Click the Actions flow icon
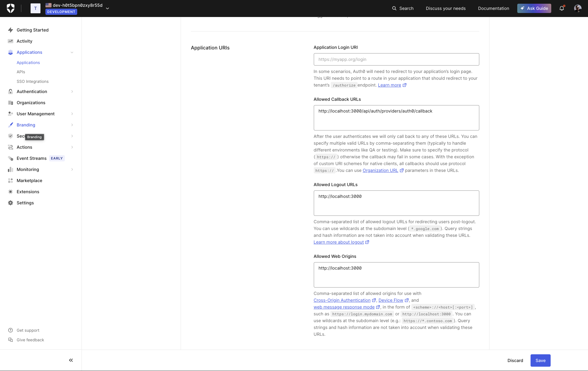This screenshot has width=588, height=371. pyautogui.click(x=10, y=147)
